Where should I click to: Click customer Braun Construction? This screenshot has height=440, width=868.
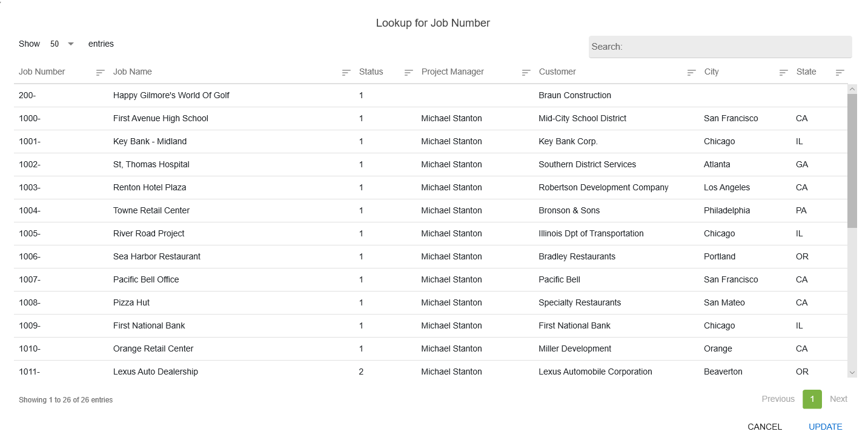[x=575, y=95]
